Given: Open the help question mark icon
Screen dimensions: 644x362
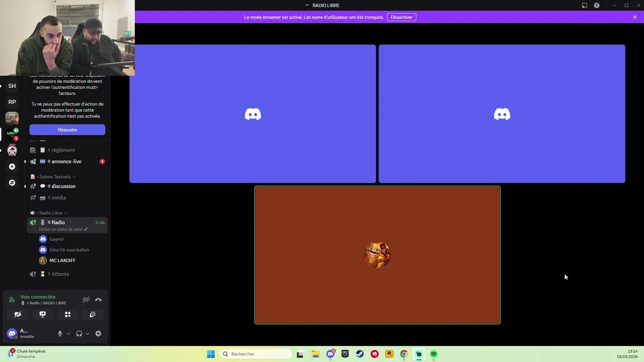Looking at the screenshot, I should [x=597, y=6].
